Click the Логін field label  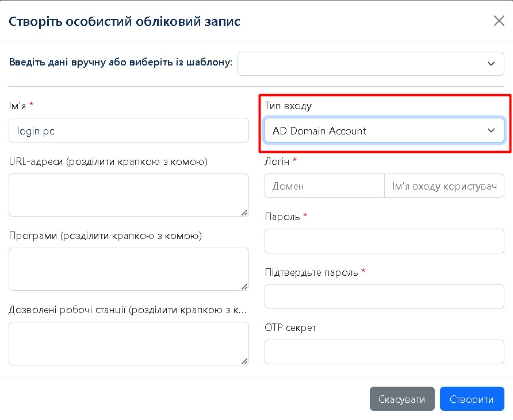pyautogui.click(x=277, y=161)
